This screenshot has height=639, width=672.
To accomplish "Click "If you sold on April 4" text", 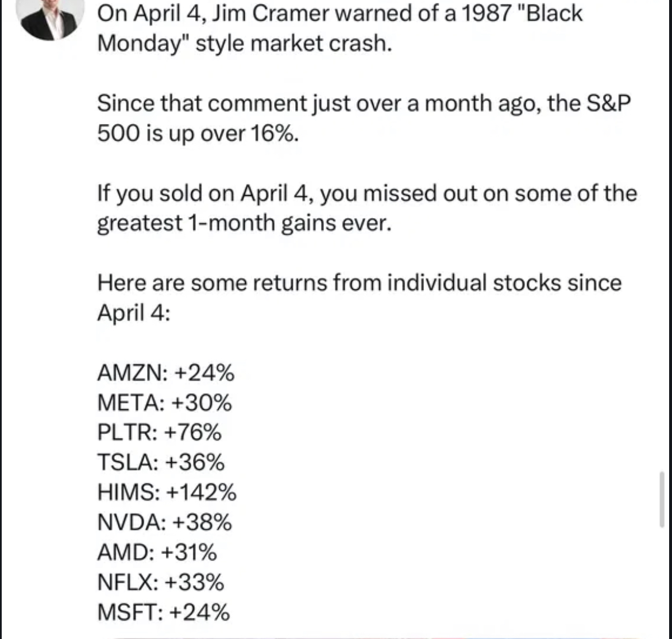I will (x=204, y=193).
